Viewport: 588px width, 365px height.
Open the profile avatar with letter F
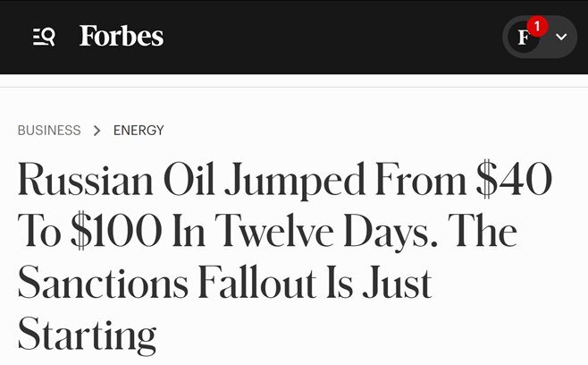[x=524, y=38]
